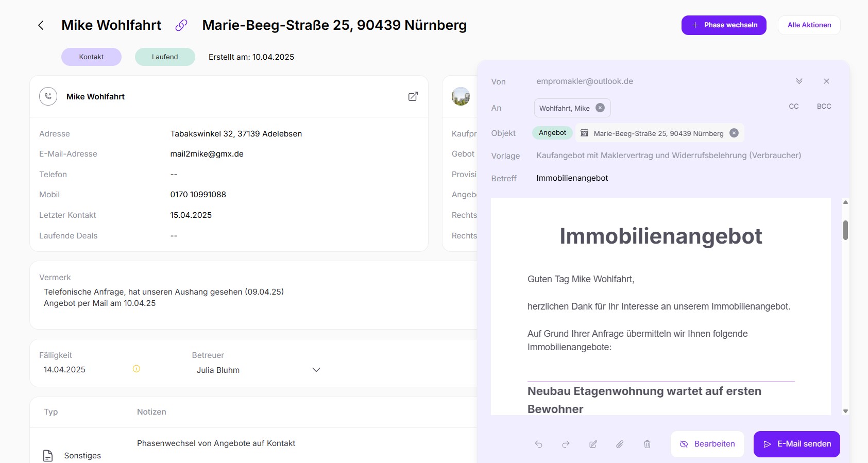
Task: Click the paperclip attachment icon
Action: pos(620,444)
